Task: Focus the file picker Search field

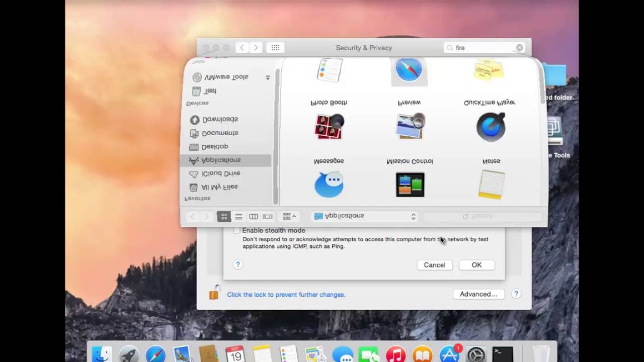Action: click(482, 216)
